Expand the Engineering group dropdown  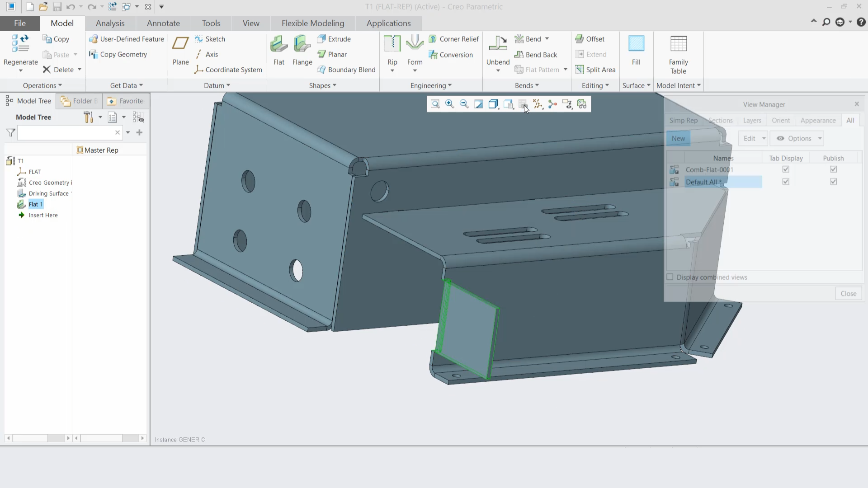point(431,85)
